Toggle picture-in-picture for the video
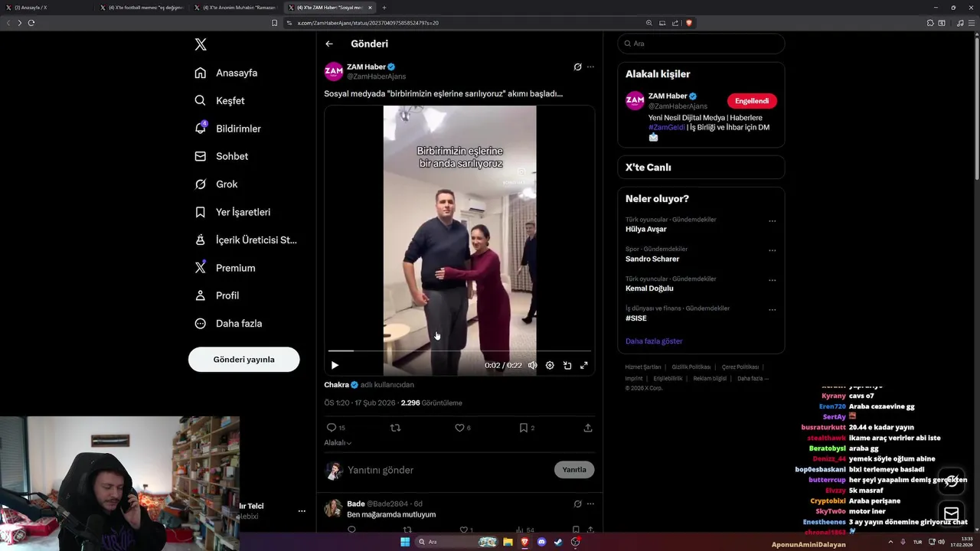The width and height of the screenshot is (980, 551). pyautogui.click(x=567, y=365)
